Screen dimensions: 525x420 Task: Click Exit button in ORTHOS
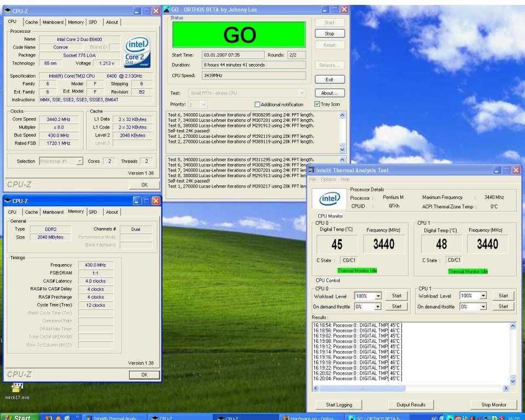(x=329, y=79)
